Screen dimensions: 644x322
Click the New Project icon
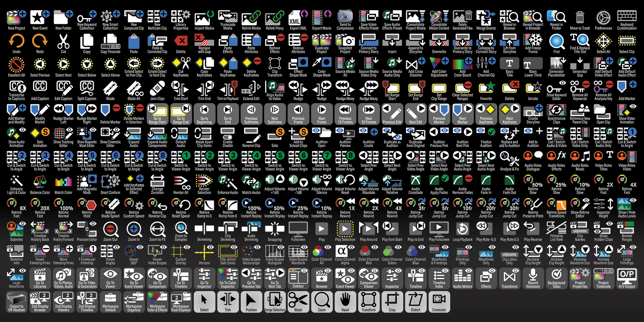coord(16,20)
